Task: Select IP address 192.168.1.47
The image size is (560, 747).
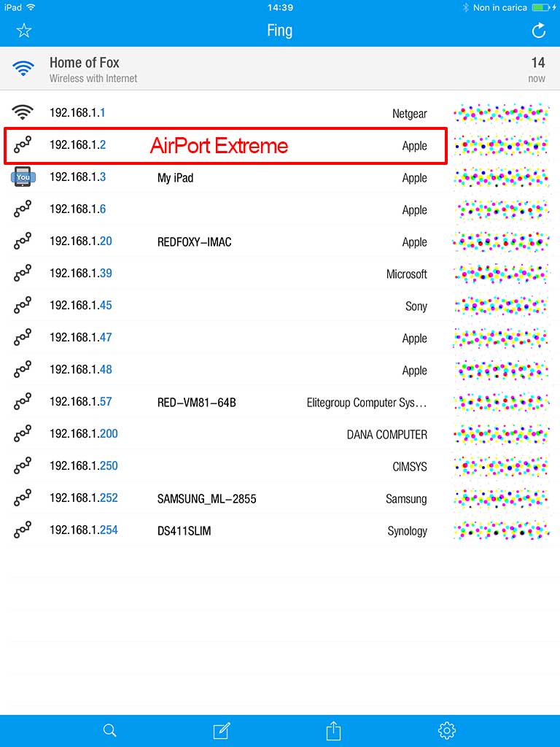Action: pos(81,337)
